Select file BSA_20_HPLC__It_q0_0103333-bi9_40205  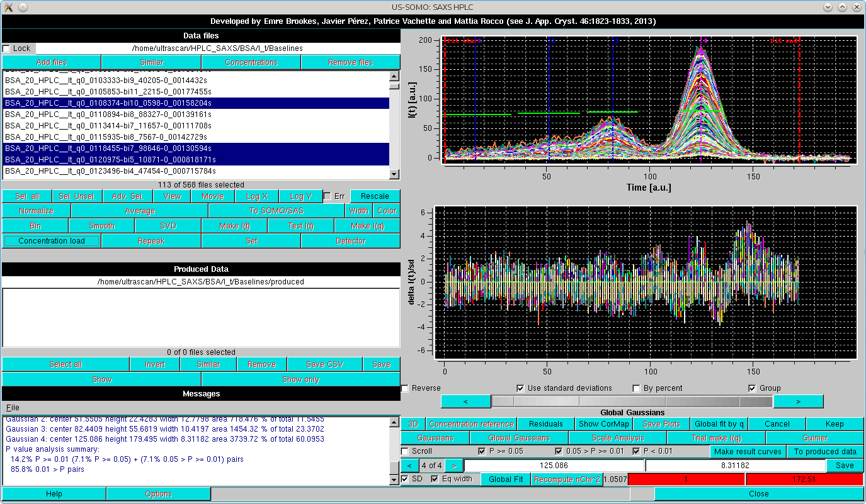click(196, 81)
